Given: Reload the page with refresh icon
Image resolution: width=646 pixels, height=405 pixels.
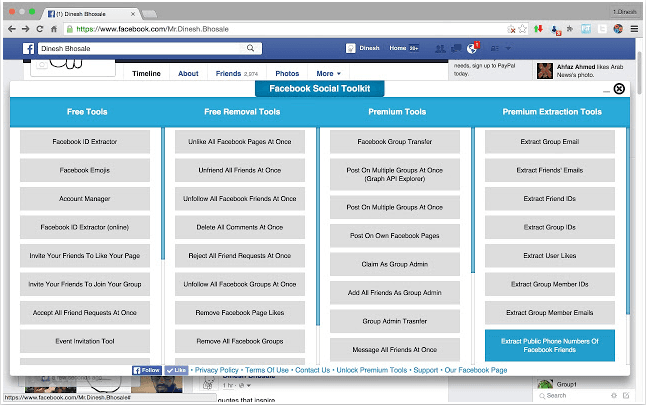Looking at the screenshot, I should (40, 29).
